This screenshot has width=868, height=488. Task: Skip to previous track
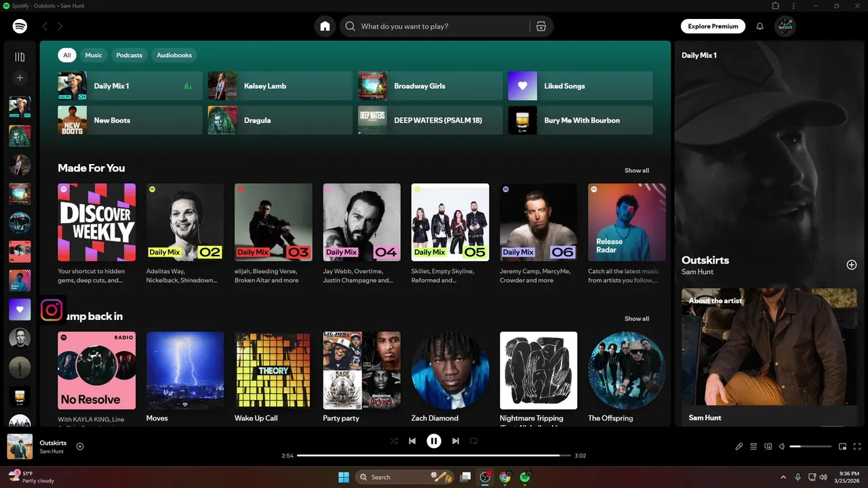[412, 441]
